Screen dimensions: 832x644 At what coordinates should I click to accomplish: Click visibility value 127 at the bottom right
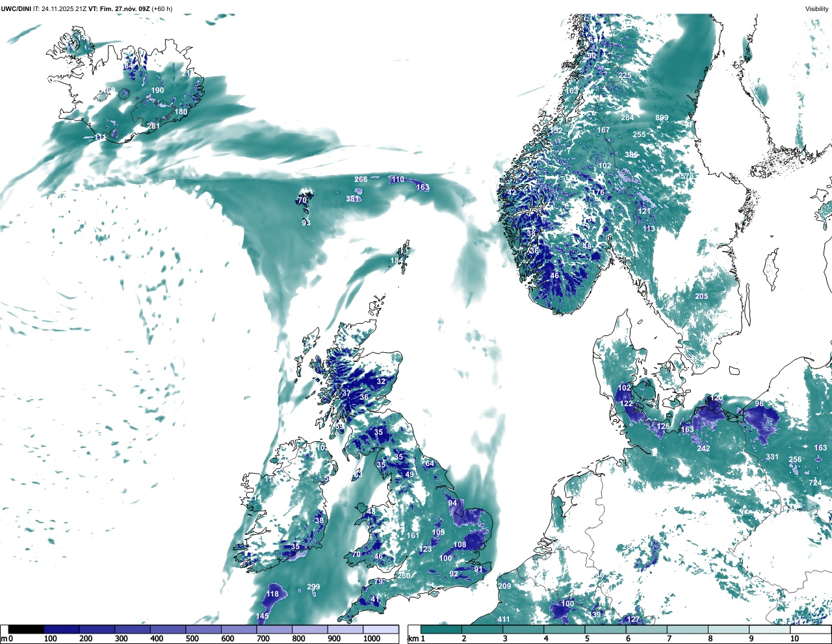pyautogui.click(x=634, y=619)
